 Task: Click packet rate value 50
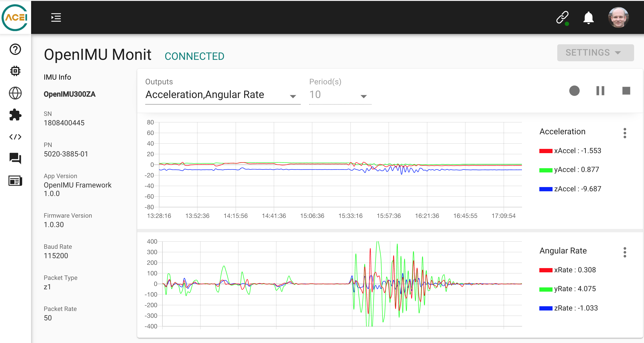48,318
